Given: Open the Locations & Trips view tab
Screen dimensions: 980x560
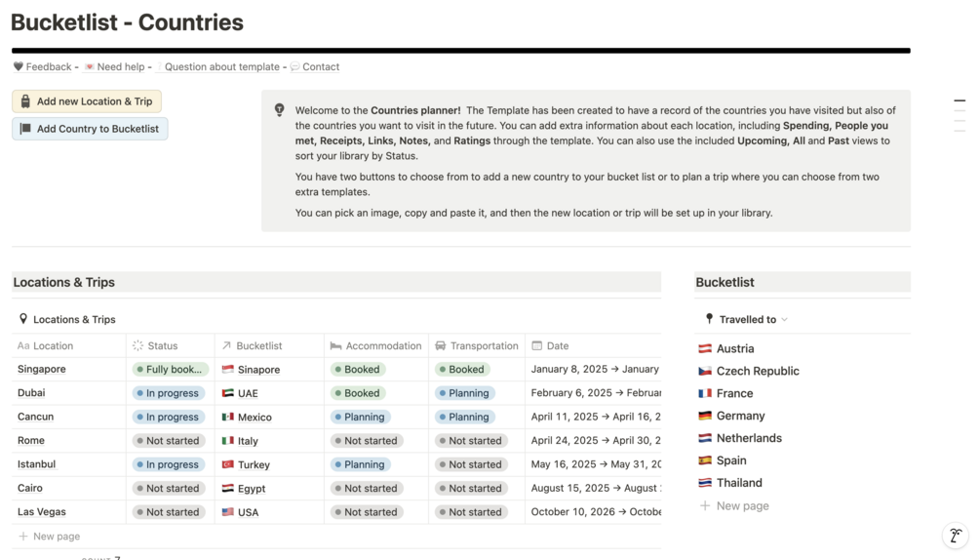Looking at the screenshot, I should (74, 319).
